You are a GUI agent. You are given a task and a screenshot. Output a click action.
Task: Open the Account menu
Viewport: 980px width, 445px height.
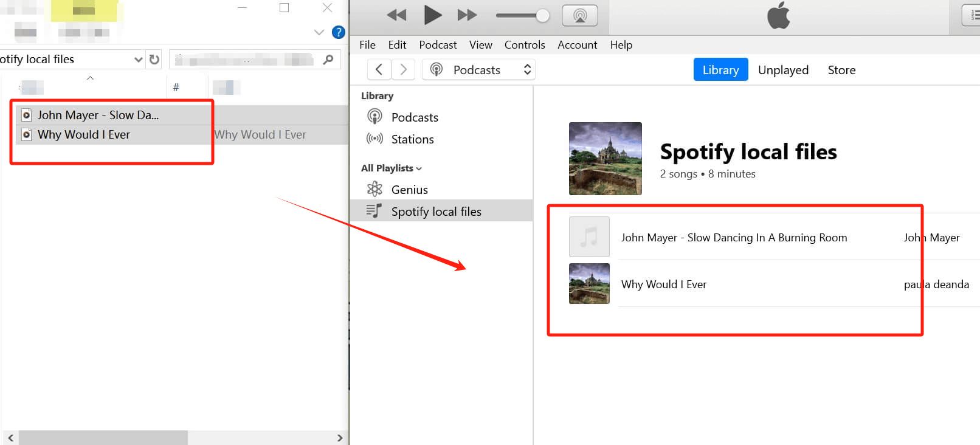(x=578, y=45)
